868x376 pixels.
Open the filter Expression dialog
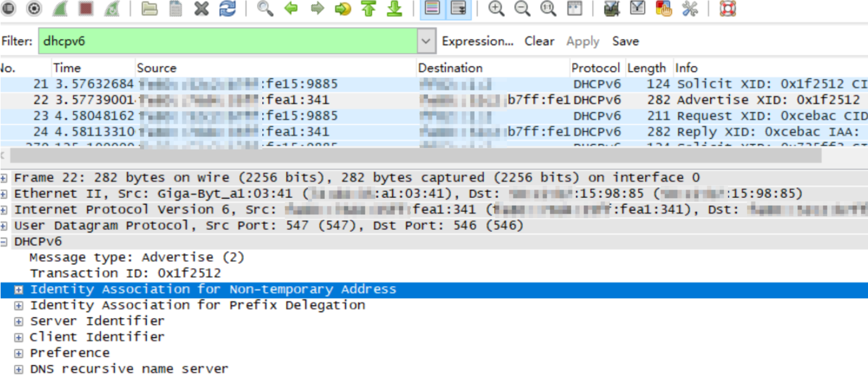point(477,41)
